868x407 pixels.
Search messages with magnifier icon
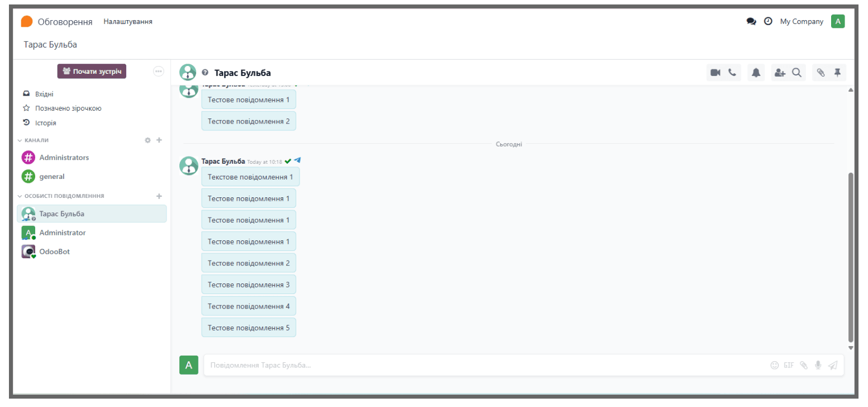pyautogui.click(x=797, y=73)
